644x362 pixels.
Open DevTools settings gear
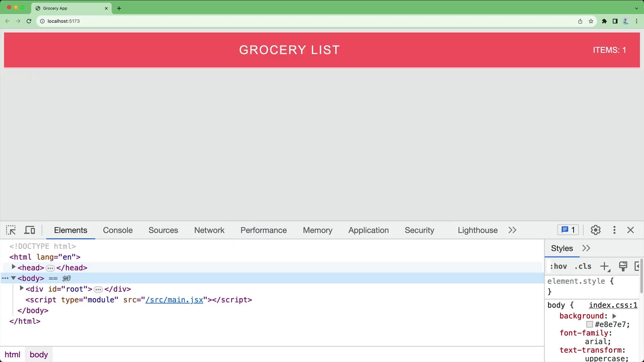pos(595,230)
